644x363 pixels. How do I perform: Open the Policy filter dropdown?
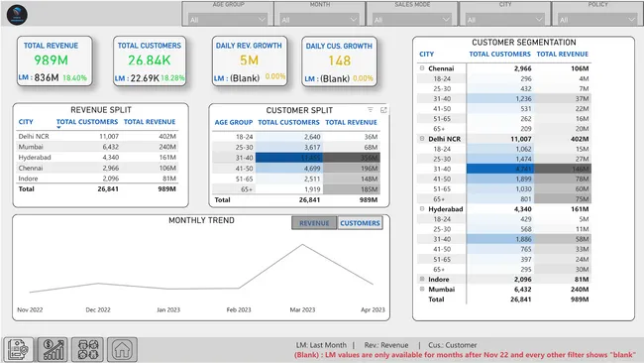coord(597,19)
